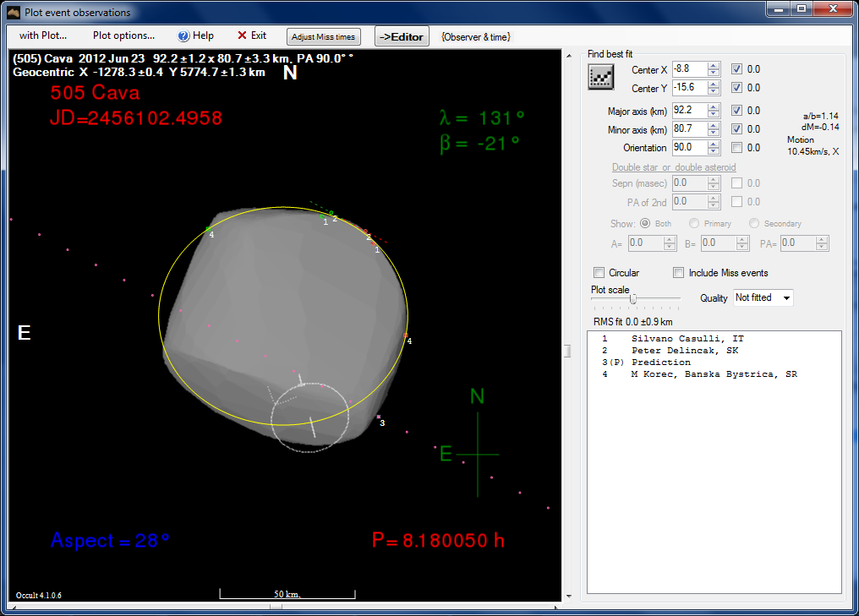
Task: Click the Center Y value field
Action: [x=690, y=88]
